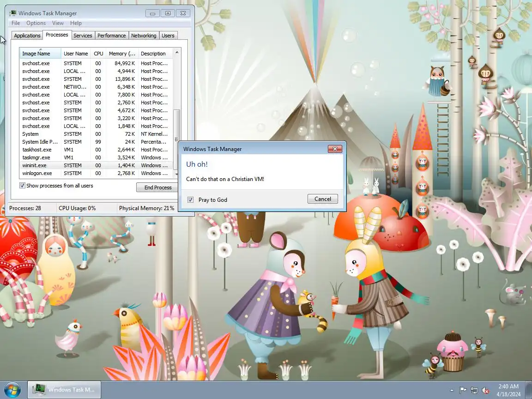Open clock showing 2:40 AM
Image resolution: width=532 pixels, height=399 pixels.
pyautogui.click(x=508, y=390)
